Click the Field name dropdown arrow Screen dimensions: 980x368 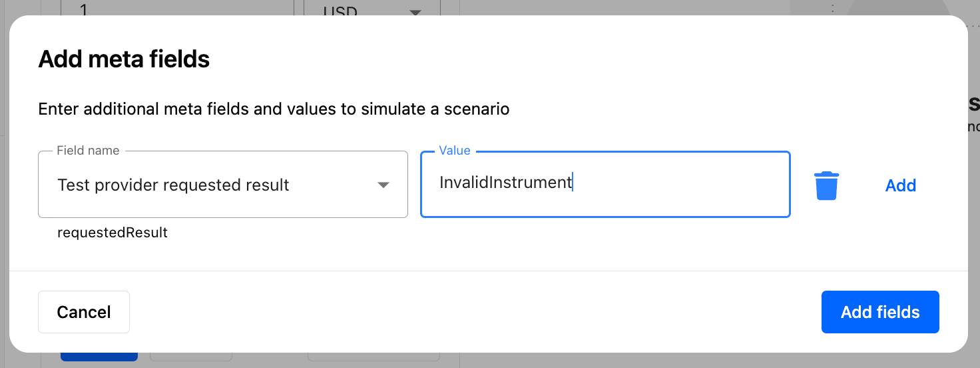tap(383, 185)
